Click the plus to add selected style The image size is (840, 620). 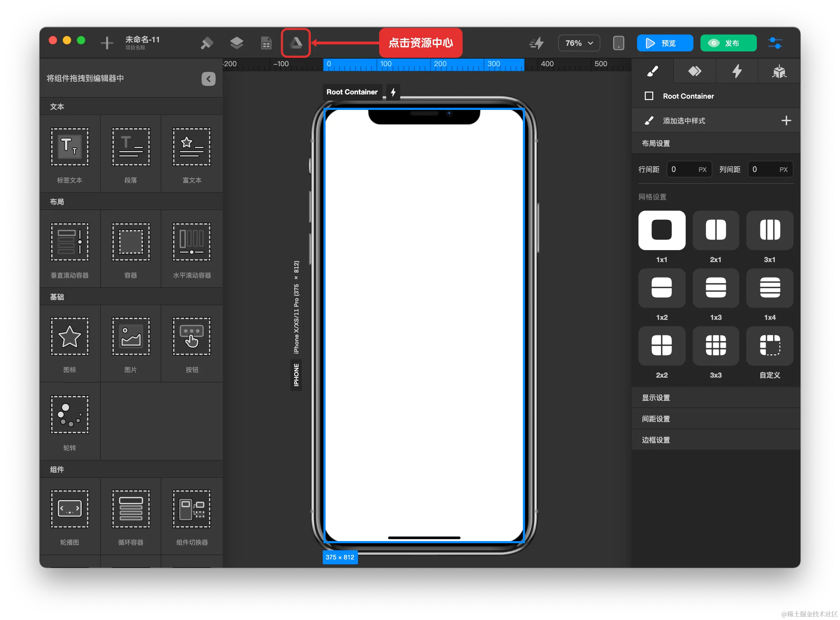click(x=786, y=120)
